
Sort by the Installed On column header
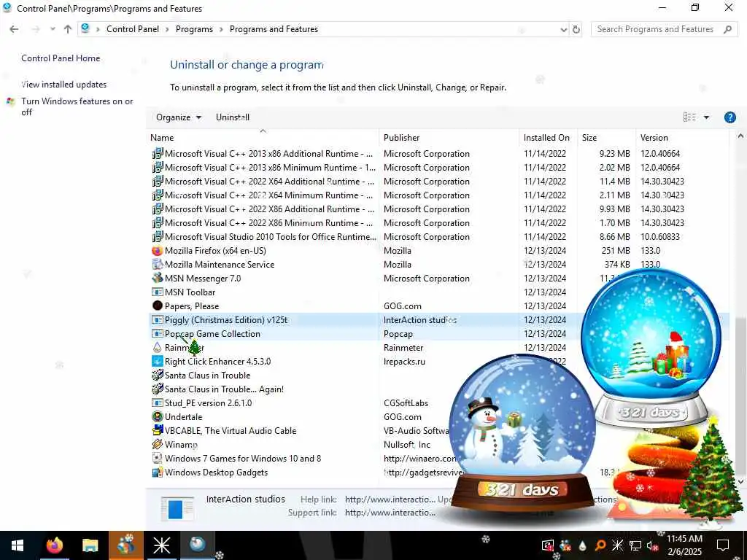[x=549, y=138]
